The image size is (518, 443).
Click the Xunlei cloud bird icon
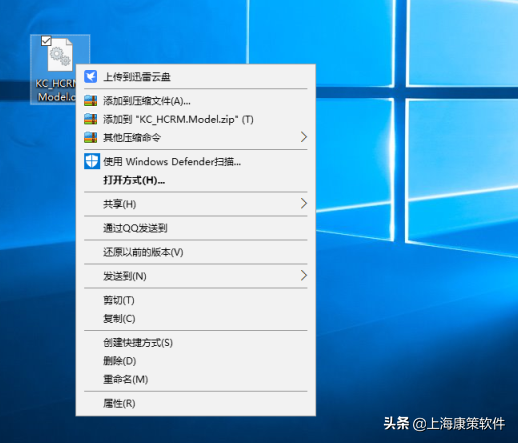point(90,77)
